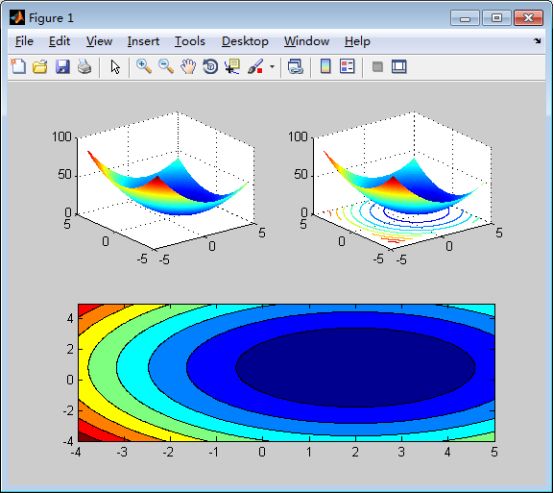Click the Show Plot Tools and dock icon
Viewport: 554px width, 493px height.
pyautogui.click(x=399, y=66)
